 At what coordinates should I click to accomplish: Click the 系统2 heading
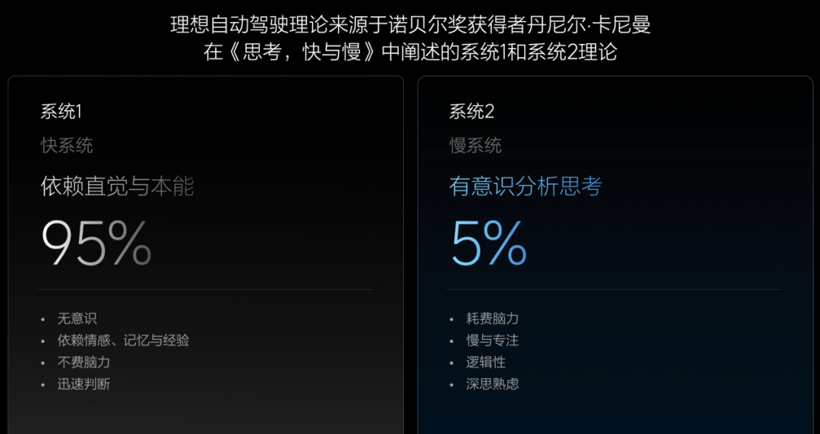(x=472, y=111)
